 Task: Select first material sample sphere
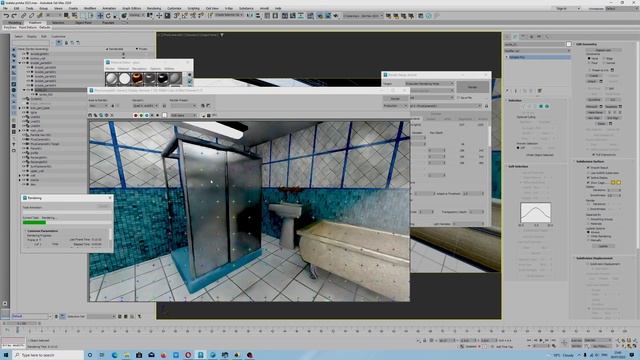(x=111, y=78)
